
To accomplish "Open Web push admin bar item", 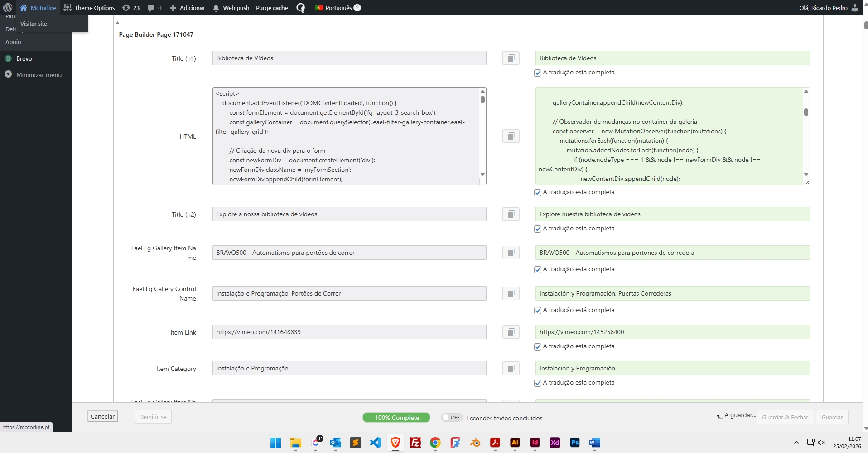I will click(231, 8).
